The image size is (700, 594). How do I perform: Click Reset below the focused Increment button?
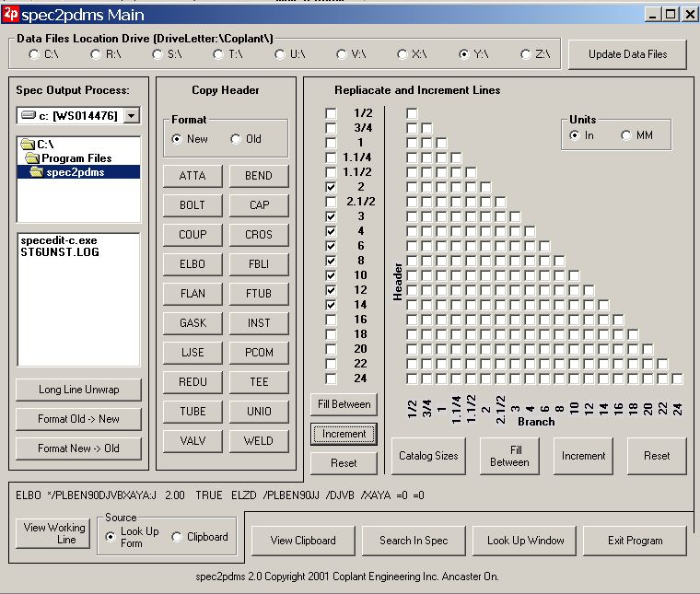(x=344, y=463)
